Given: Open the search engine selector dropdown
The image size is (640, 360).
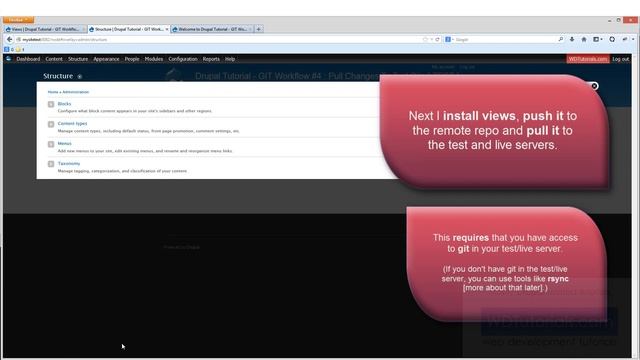Looking at the screenshot, I should click(449, 39).
